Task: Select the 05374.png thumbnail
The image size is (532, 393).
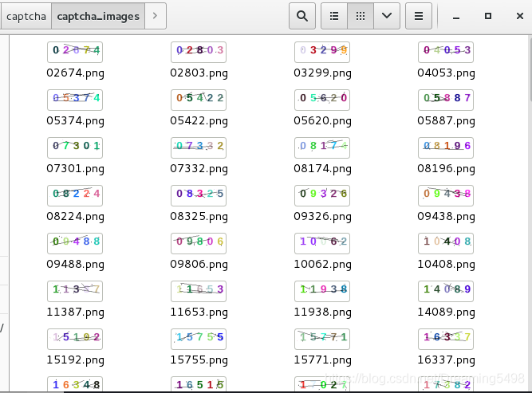Action: pos(75,100)
